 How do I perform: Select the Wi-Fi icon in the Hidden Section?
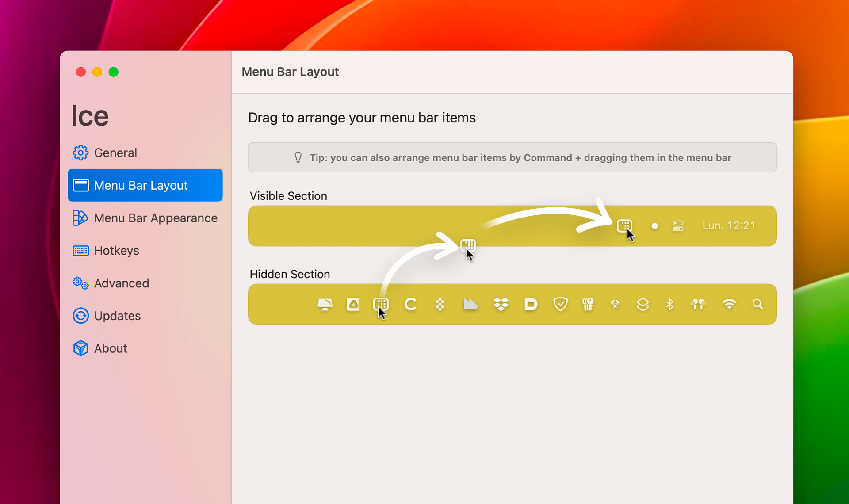tap(729, 304)
